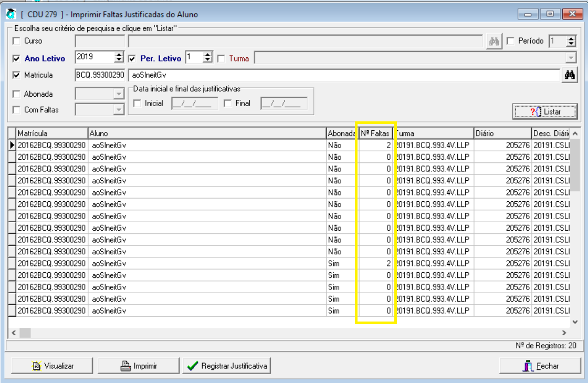Uncheck the Ano Letivo checkbox
This screenshot has height=383, width=588.
coord(17,58)
